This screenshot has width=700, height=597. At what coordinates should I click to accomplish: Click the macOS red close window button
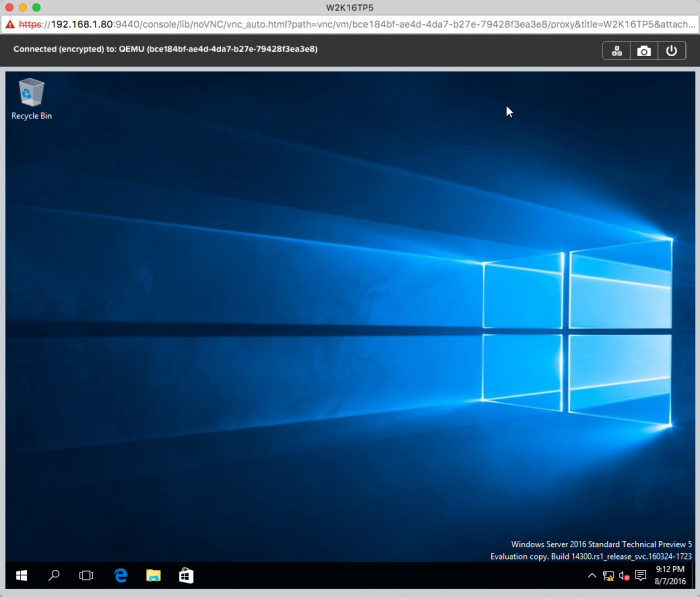coord(9,7)
